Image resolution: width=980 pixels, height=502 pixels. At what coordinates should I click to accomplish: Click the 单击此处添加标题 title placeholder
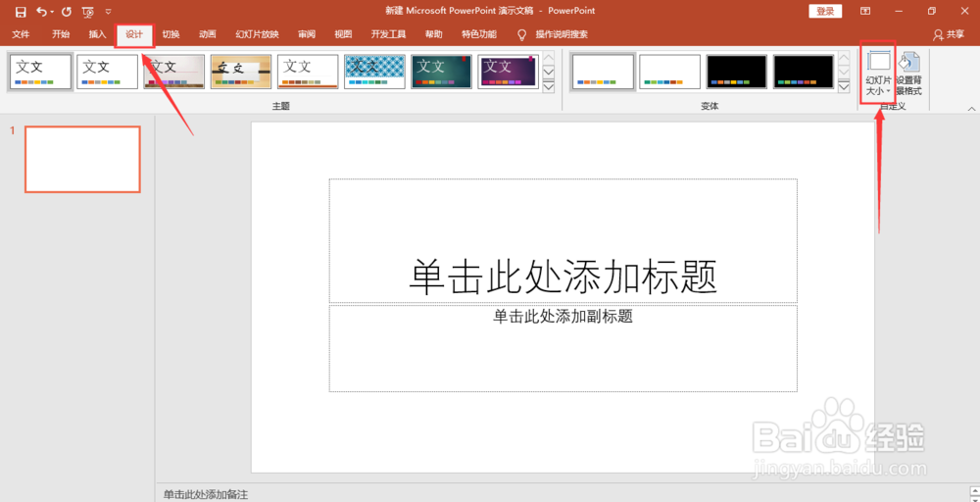pyautogui.click(x=563, y=240)
